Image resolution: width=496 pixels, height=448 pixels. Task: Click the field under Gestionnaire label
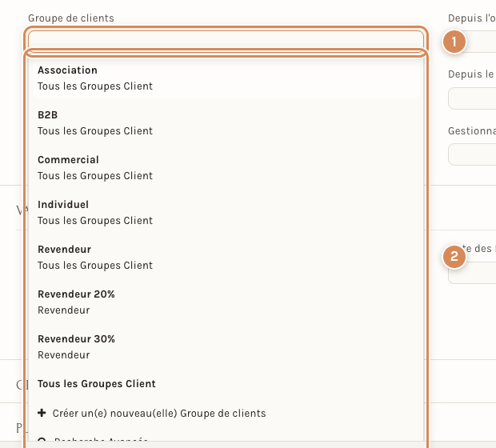pyautogui.click(x=472, y=154)
